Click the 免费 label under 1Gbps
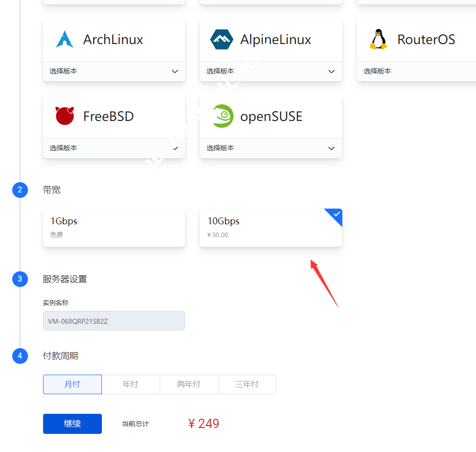 [x=56, y=235]
